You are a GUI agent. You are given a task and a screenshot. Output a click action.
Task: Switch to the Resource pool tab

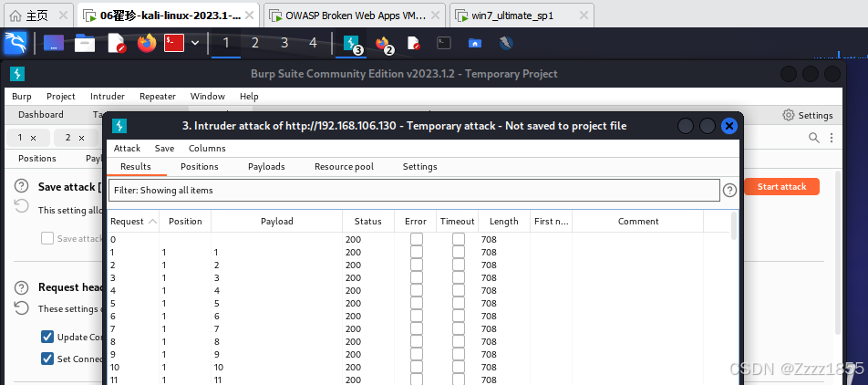344,167
